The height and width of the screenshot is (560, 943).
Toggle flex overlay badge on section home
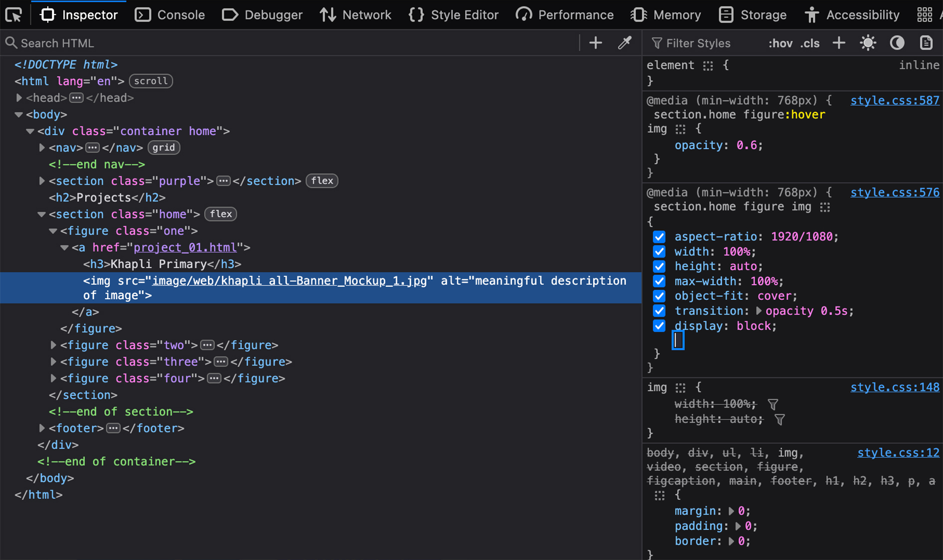[221, 214]
